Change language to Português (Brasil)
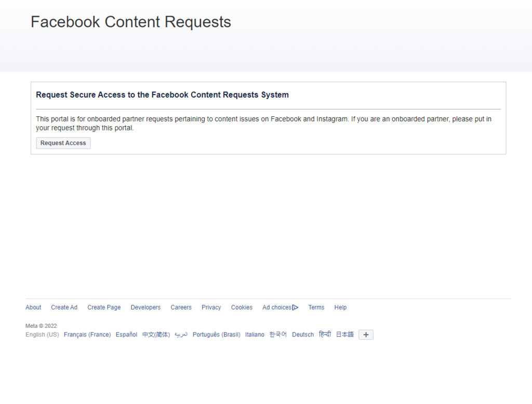Screen dimensions: 532x404 (x=216, y=335)
